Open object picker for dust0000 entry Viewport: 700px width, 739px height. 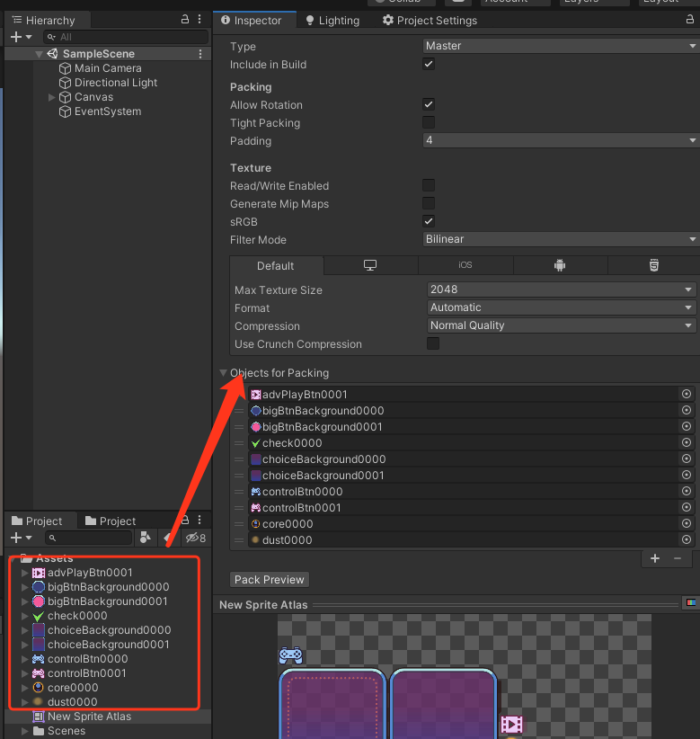click(x=687, y=539)
